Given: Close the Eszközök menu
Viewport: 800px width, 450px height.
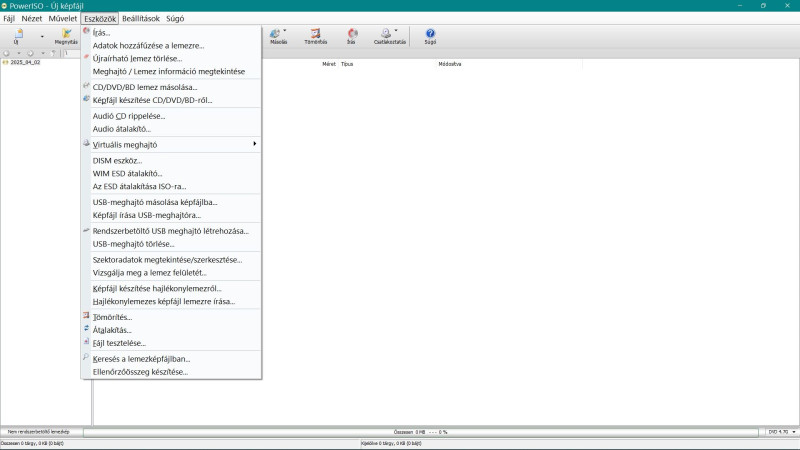Looking at the screenshot, I should tap(100, 18).
